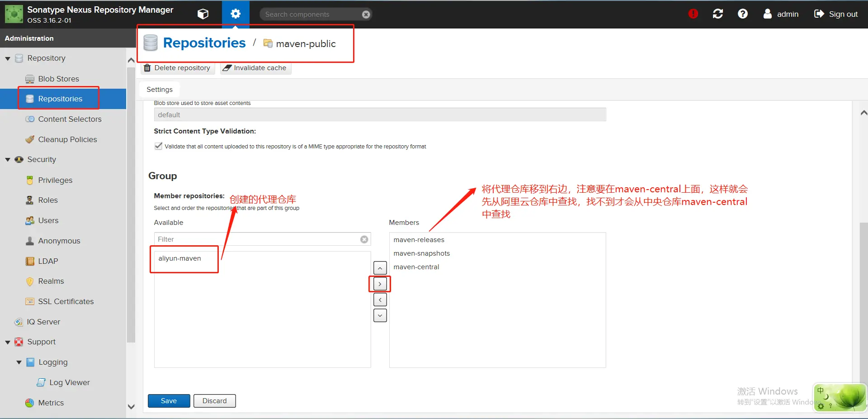Open IQ Server settings

coord(43,322)
